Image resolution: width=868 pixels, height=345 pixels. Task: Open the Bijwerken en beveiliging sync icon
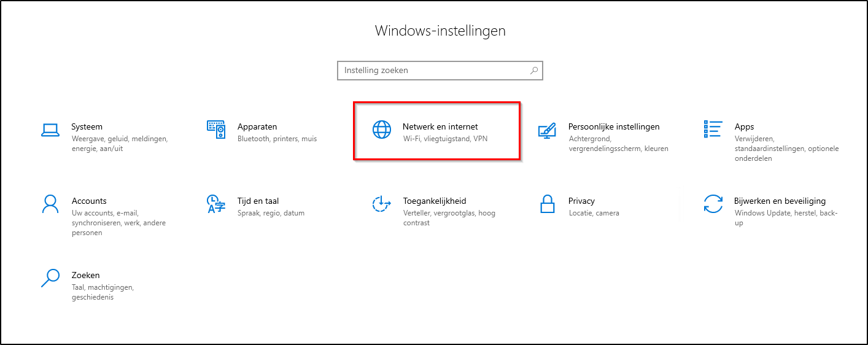pos(713,204)
